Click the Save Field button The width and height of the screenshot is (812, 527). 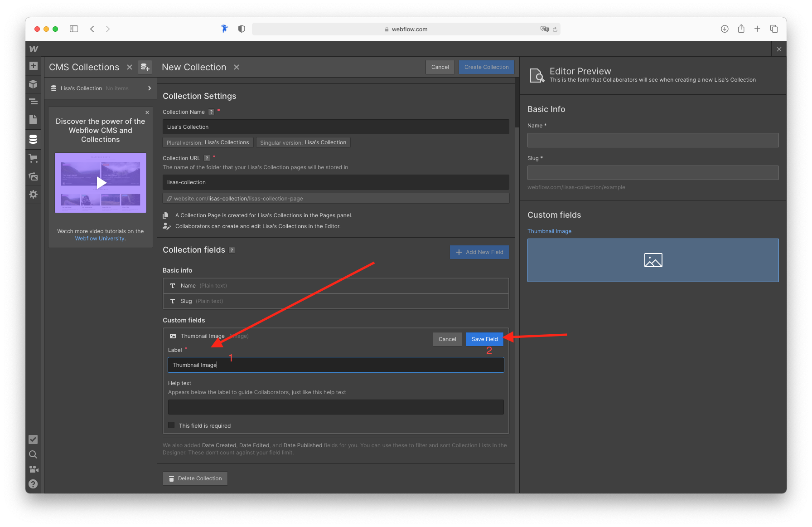[484, 339]
